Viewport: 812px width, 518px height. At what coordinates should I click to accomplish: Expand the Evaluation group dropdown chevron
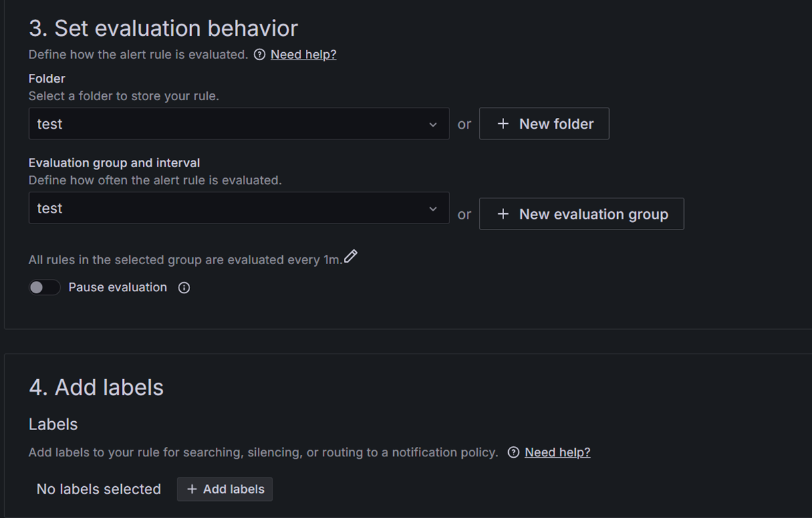(433, 208)
